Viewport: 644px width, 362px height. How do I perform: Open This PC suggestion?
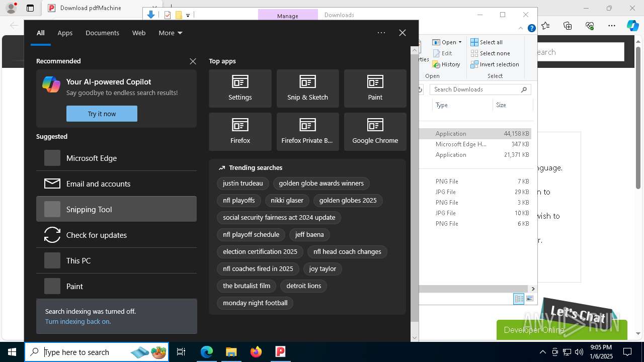click(x=116, y=260)
